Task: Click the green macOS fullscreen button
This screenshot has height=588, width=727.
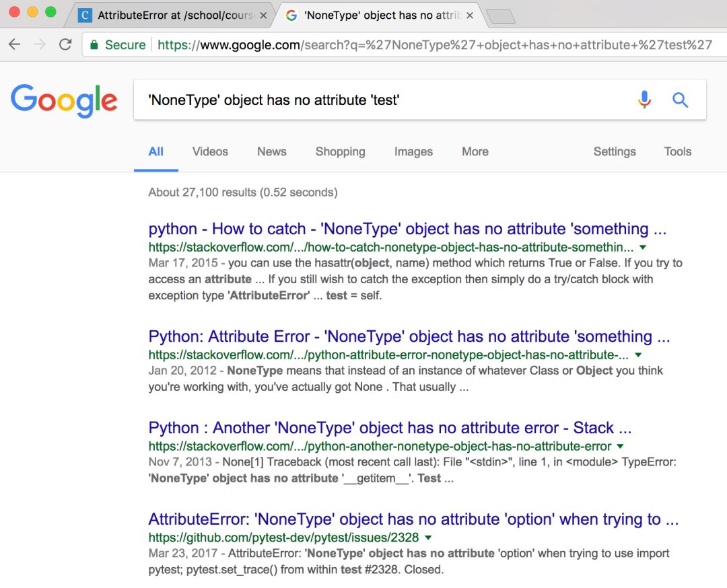Action: click(x=50, y=11)
